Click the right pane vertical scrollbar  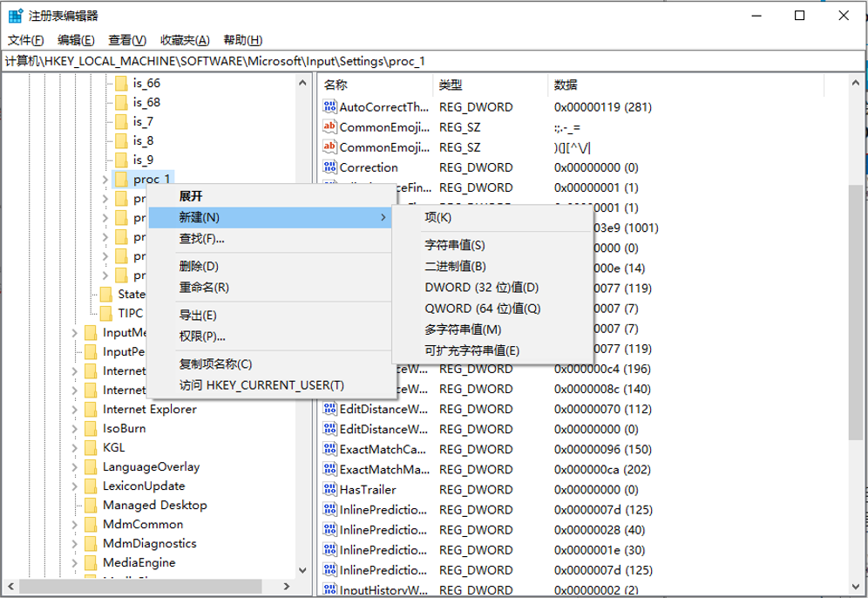[x=856, y=314]
